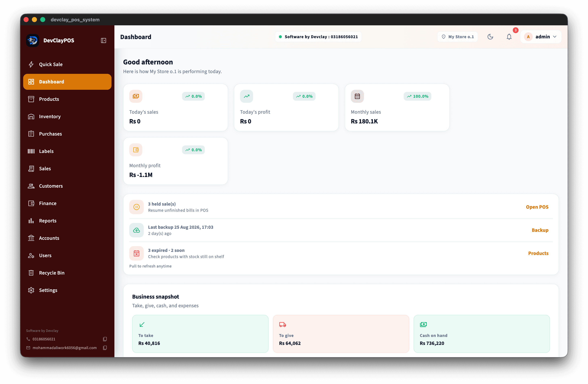Image resolution: width=588 pixels, height=384 pixels.
Task: Click the Software by Devclay status pill
Action: click(318, 37)
